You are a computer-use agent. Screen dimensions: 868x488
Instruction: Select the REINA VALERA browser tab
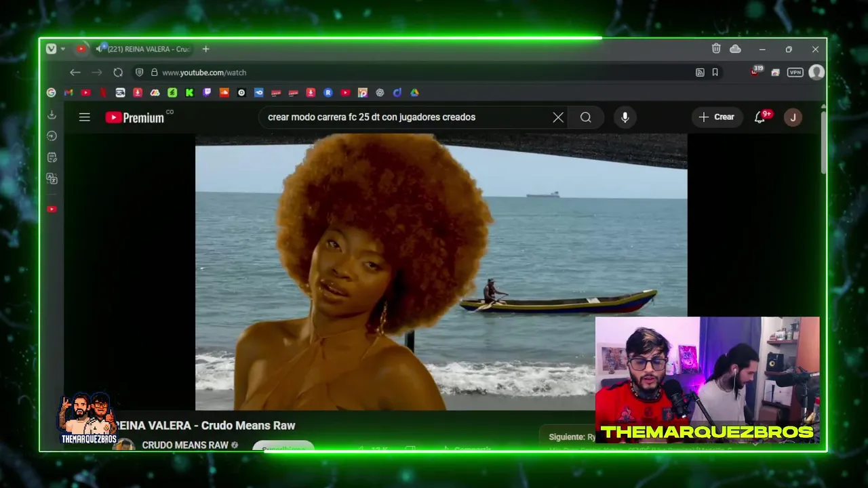[x=143, y=49]
